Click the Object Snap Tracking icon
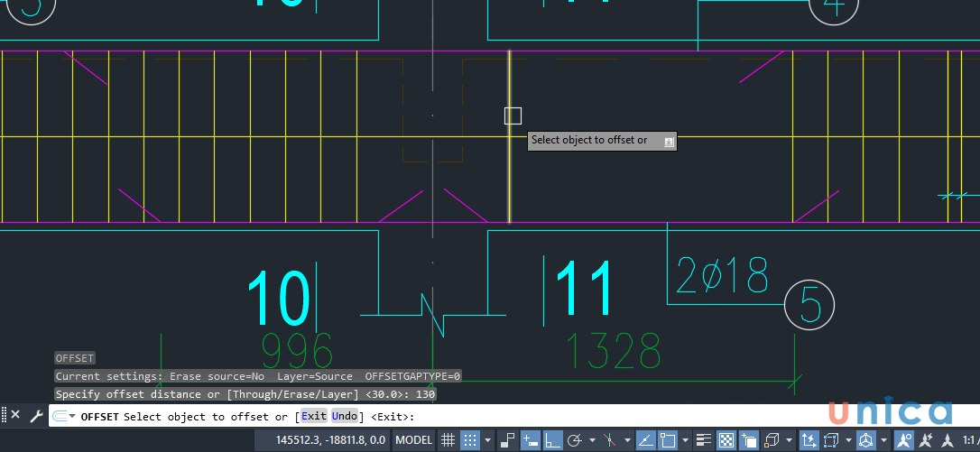The width and height of the screenshot is (980, 452). [x=646, y=440]
